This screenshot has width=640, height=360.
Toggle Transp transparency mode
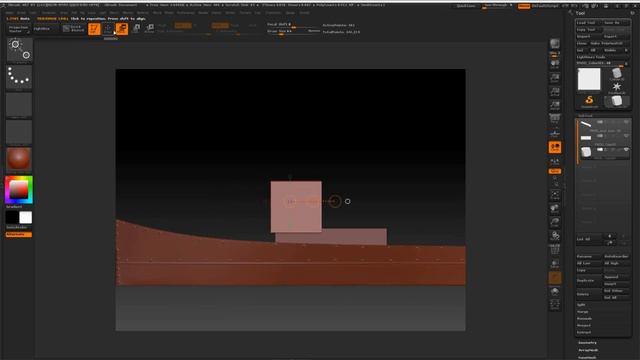[555, 263]
